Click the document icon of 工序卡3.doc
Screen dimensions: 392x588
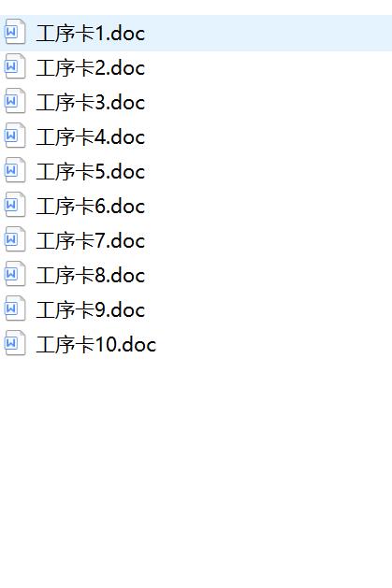pos(15,101)
